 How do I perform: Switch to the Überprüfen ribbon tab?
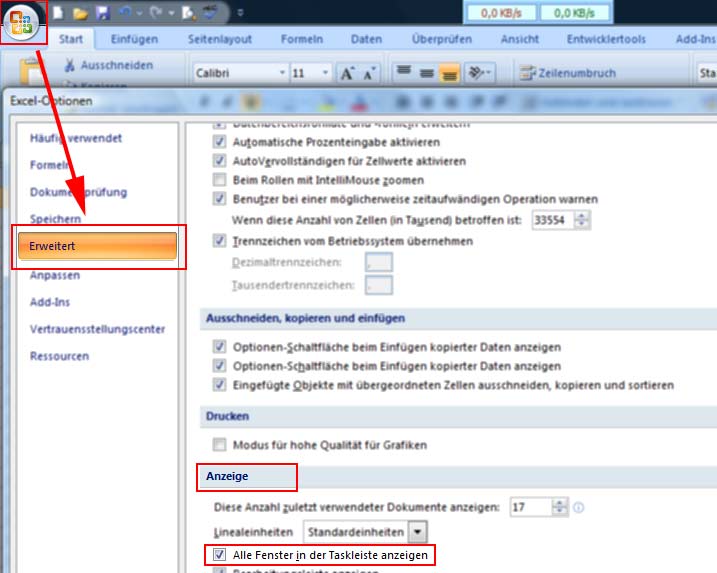[x=442, y=39]
